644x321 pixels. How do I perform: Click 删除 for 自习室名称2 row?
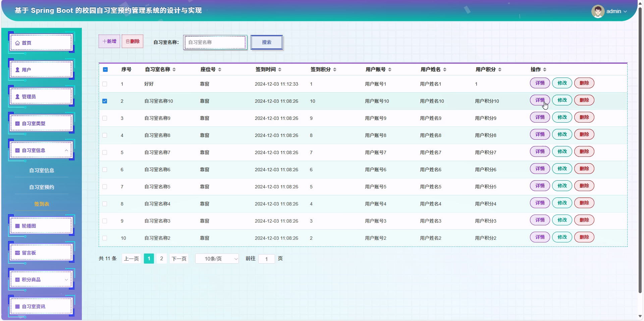584,237
